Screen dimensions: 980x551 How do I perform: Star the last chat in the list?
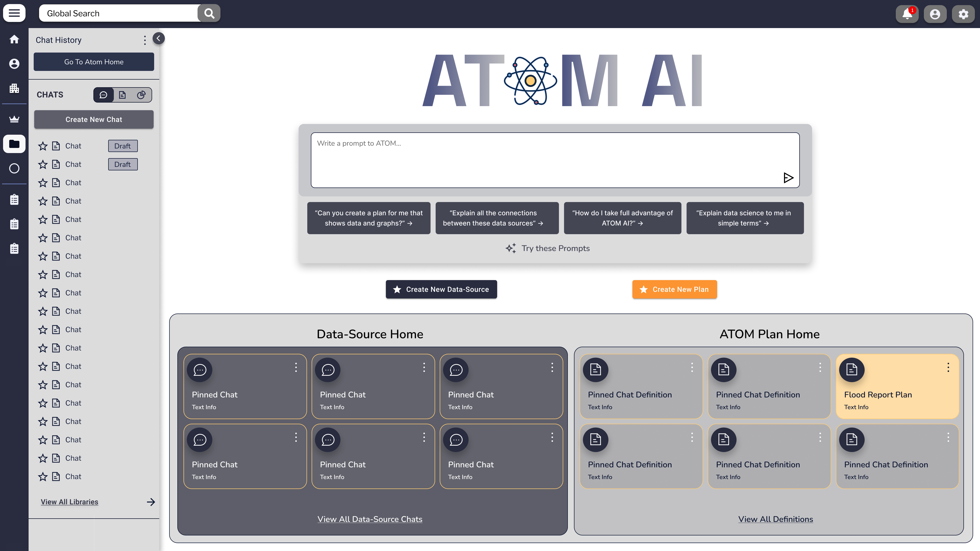tap(43, 477)
